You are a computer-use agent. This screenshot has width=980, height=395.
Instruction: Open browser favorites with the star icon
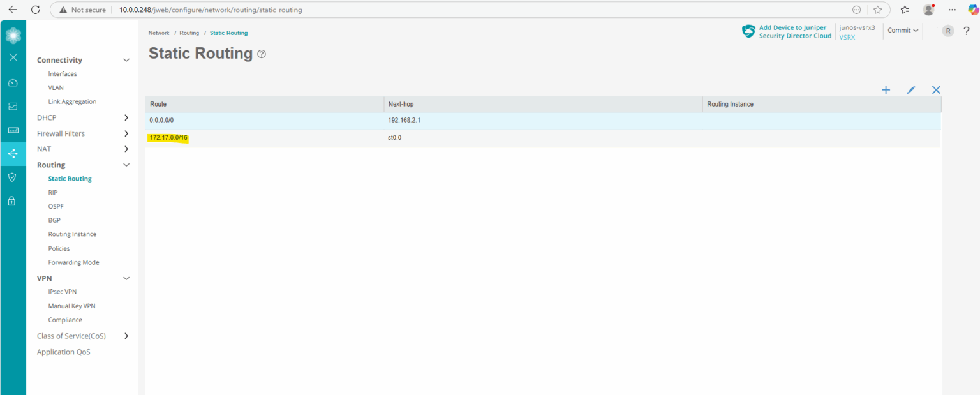coord(878,10)
